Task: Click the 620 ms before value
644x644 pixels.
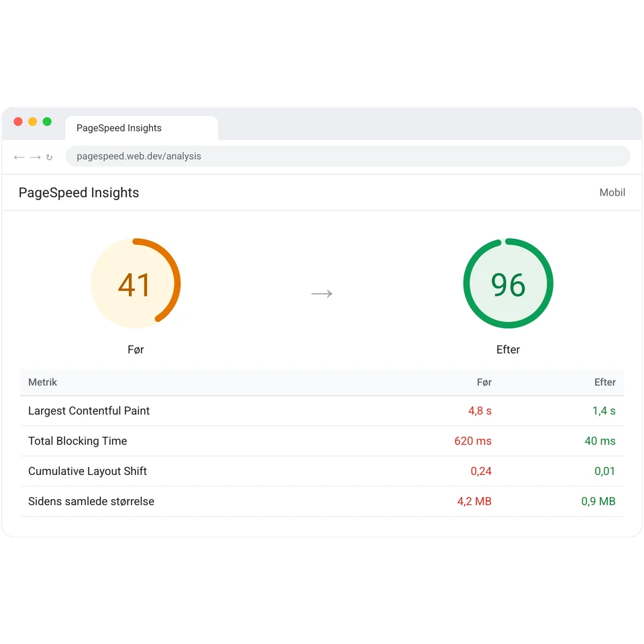Action: coord(473,441)
